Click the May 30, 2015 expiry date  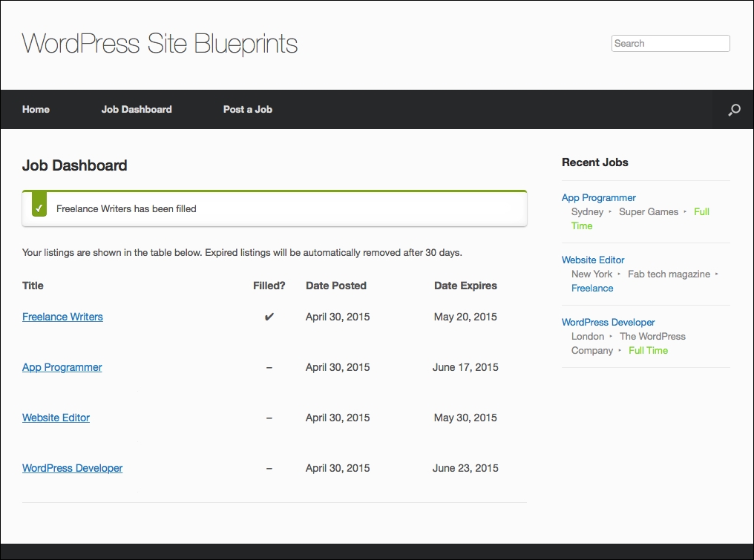[465, 418]
